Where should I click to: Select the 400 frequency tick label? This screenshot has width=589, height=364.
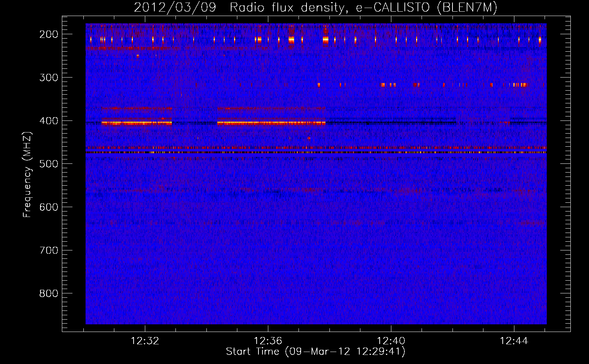(x=49, y=121)
